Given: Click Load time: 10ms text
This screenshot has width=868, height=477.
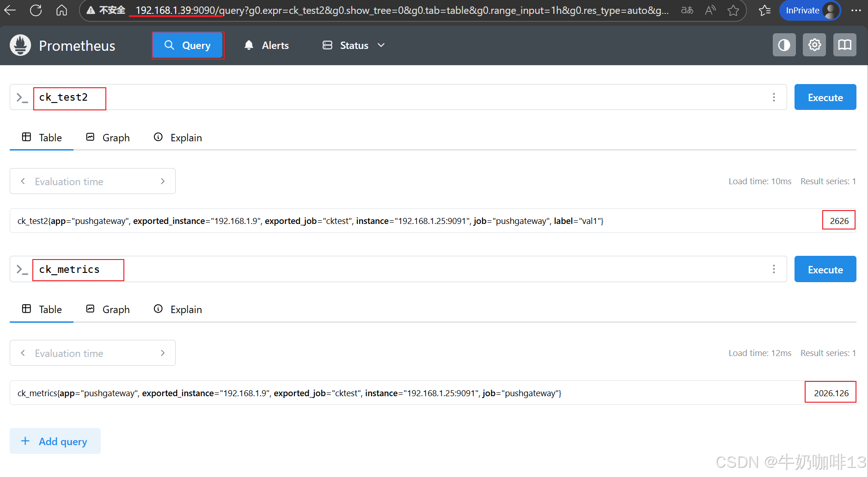Looking at the screenshot, I should coord(760,181).
